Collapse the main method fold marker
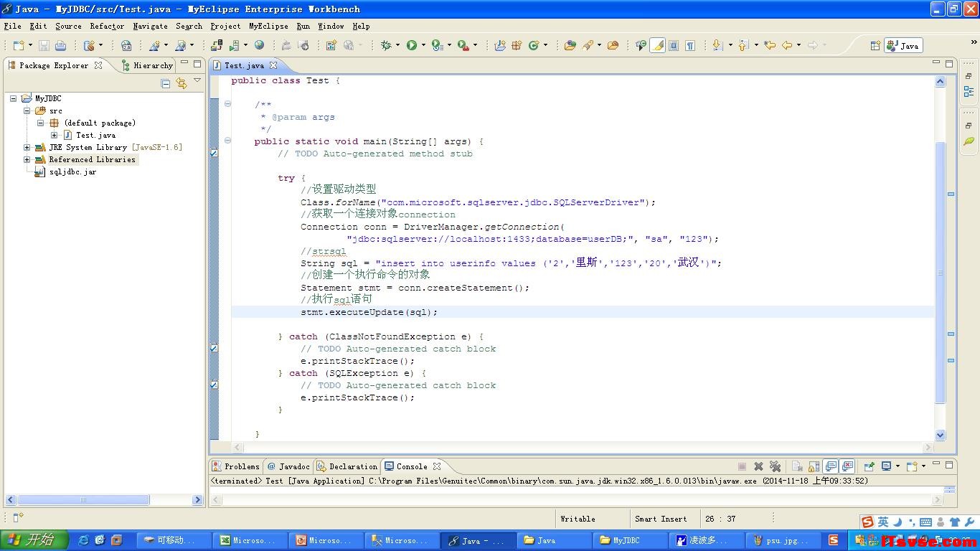The width and height of the screenshot is (980, 551). (227, 141)
